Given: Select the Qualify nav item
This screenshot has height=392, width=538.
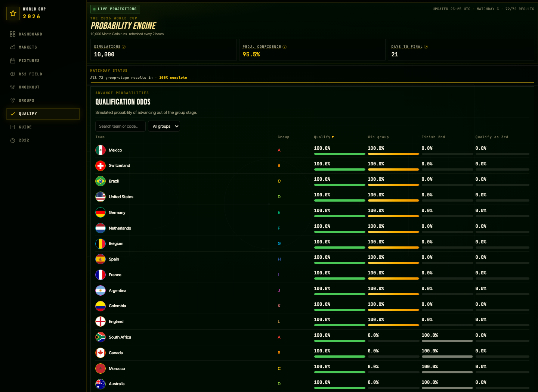Looking at the screenshot, I should coord(43,114).
